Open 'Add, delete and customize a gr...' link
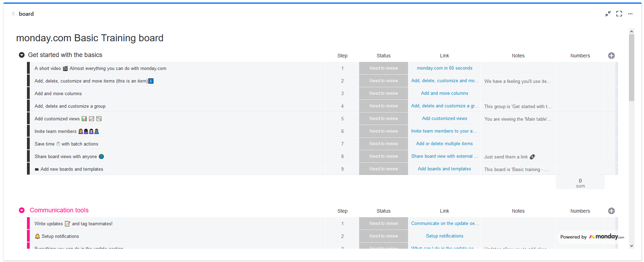The image size is (644, 262). (x=444, y=106)
